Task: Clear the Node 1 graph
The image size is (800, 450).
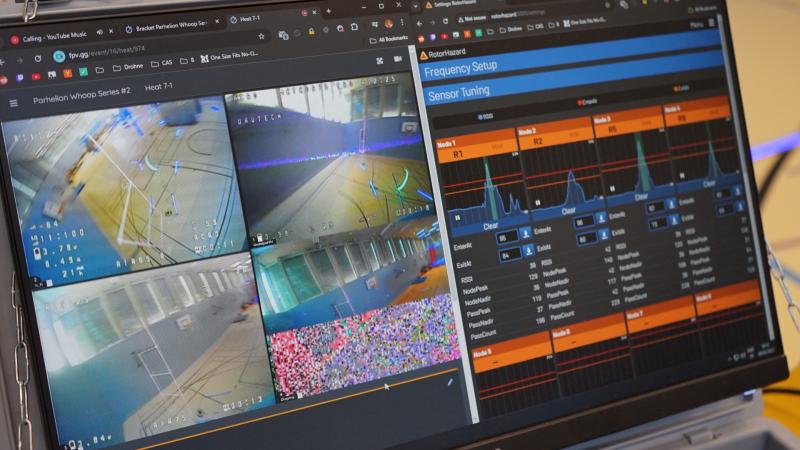Action: tap(490, 226)
